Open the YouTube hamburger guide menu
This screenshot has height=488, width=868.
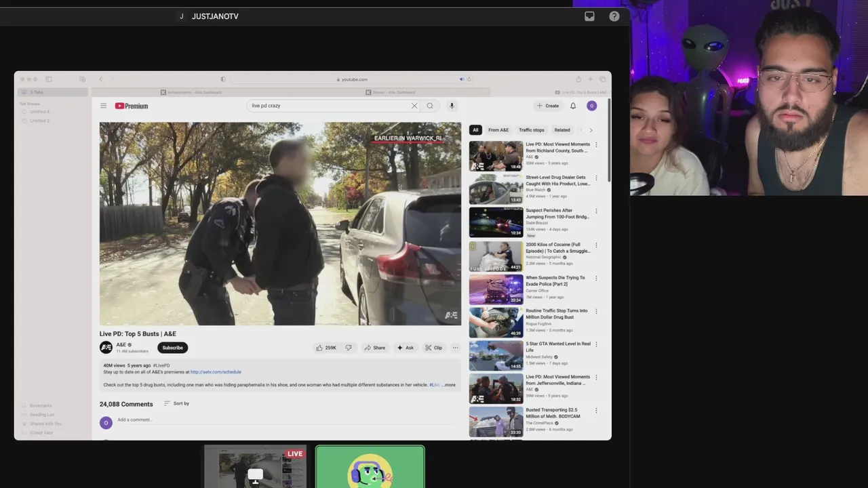pyautogui.click(x=103, y=106)
